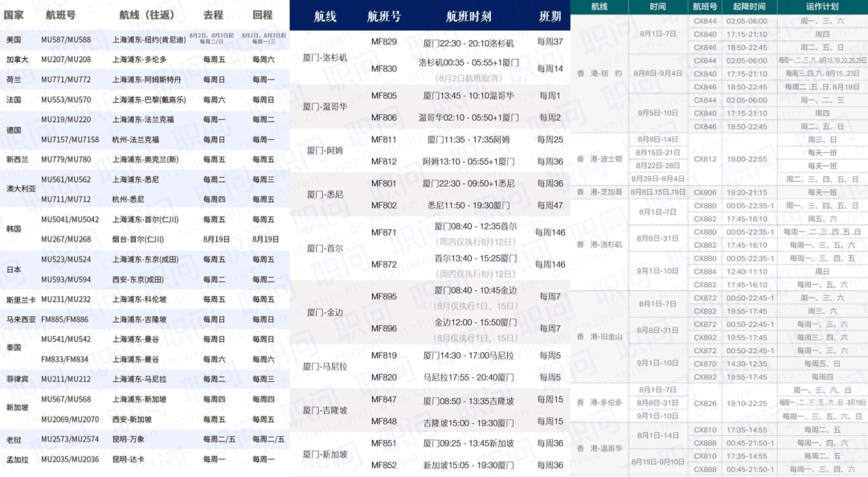Click time cell 19:10-22:25
The height and width of the screenshot is (477, 868).
pos(747,403)
